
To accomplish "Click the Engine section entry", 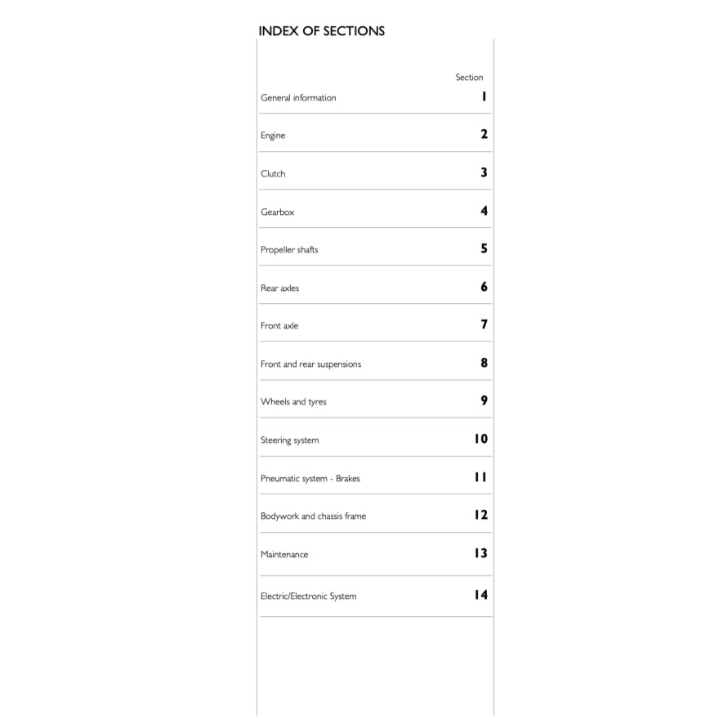I will click(273, 136).
